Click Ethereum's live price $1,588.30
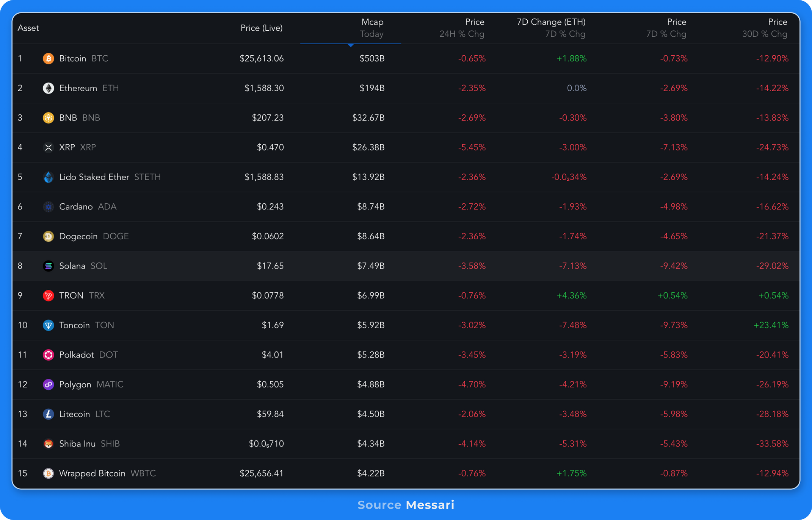This screenshot has width=812, height=520. coord(264,88)
